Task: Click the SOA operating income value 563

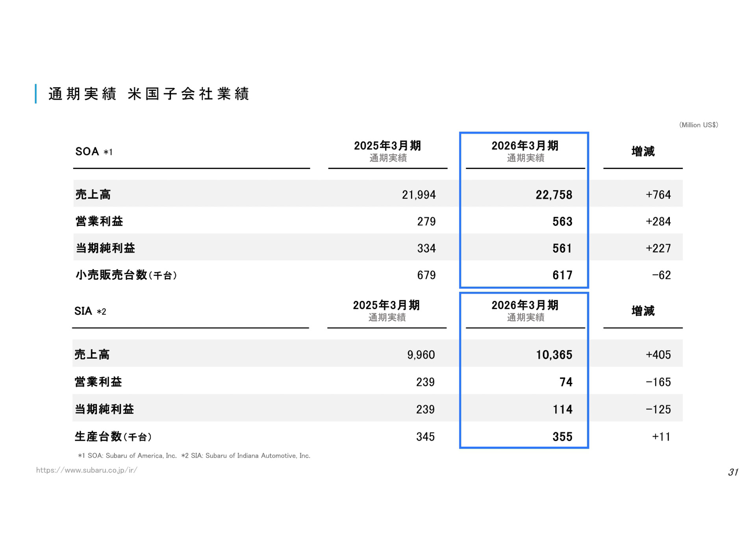Action: tap(562, 221)
